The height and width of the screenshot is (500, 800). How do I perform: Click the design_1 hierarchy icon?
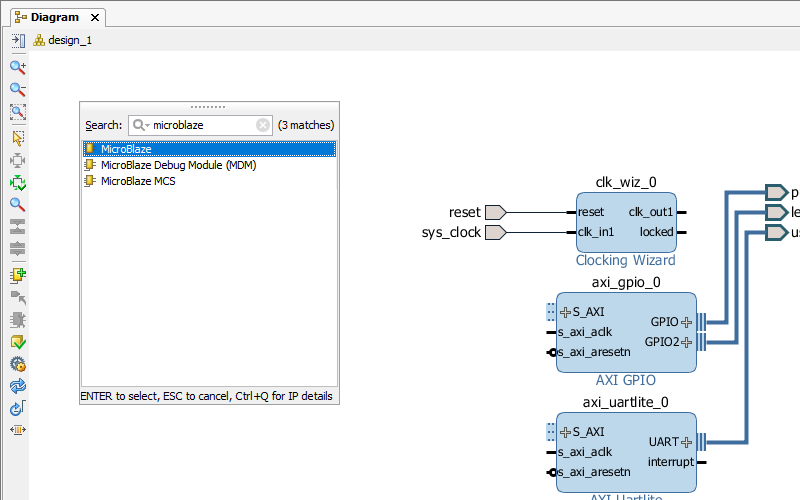[x=39, y=40]
